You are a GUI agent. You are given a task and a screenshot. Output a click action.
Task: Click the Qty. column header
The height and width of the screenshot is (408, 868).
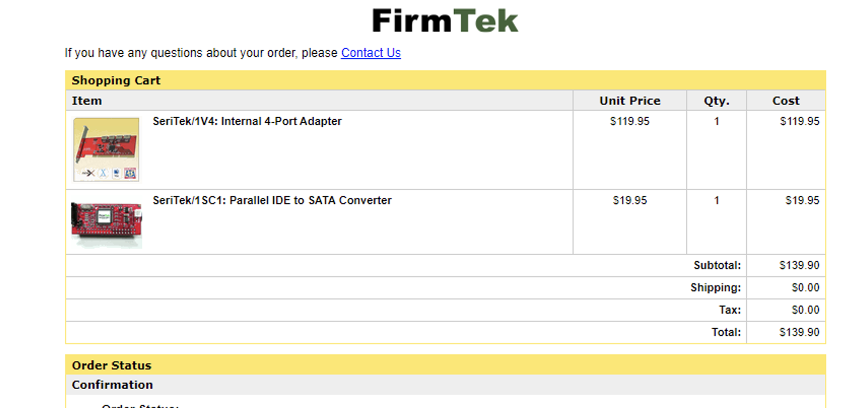tap(716, 100)
